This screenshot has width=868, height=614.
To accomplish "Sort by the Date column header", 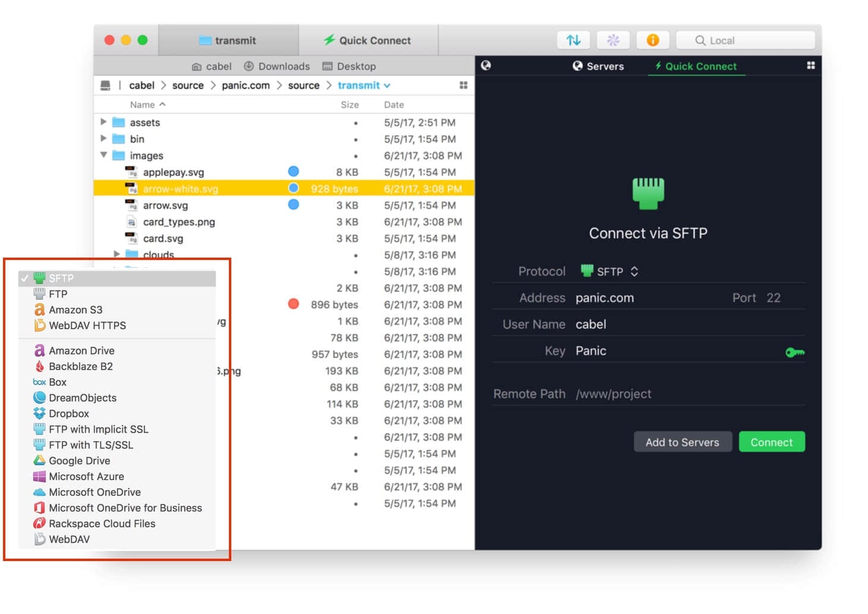I will pos(394,105).
